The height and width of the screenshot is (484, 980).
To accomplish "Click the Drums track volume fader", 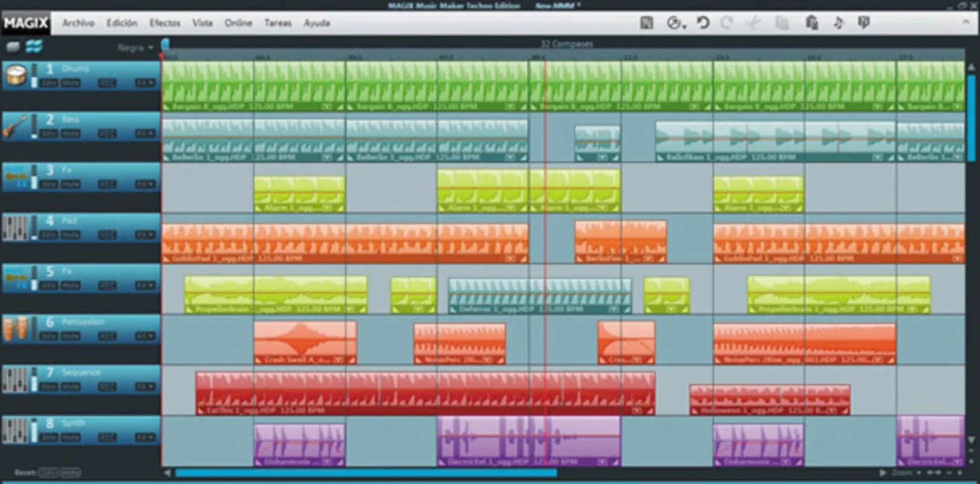I will pyautogui.click(x=34, y=76).
